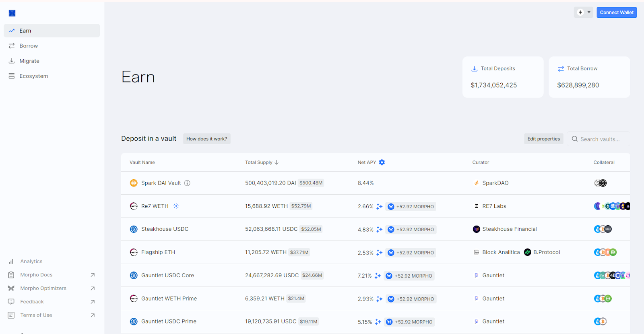Viewport: 644px width, 334px height.
Task: Click the $500.48M value tag
Action: tap(311, 183)
